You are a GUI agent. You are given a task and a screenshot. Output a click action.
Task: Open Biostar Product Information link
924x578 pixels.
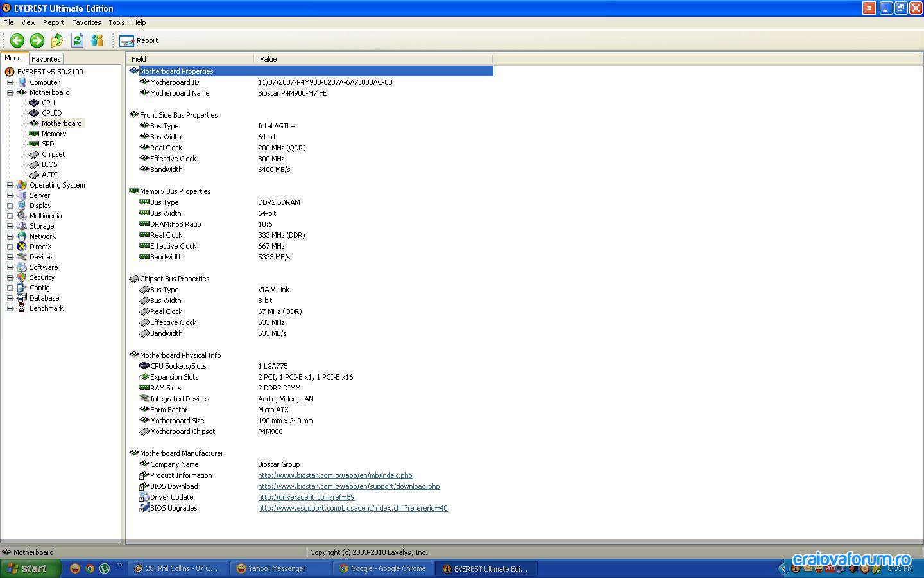335,475
